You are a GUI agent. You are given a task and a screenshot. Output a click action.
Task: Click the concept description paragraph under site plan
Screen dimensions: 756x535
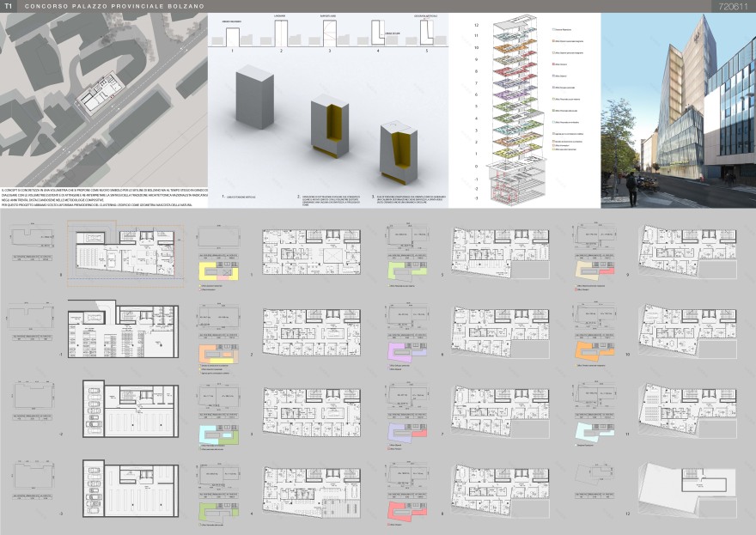(103, 198)
